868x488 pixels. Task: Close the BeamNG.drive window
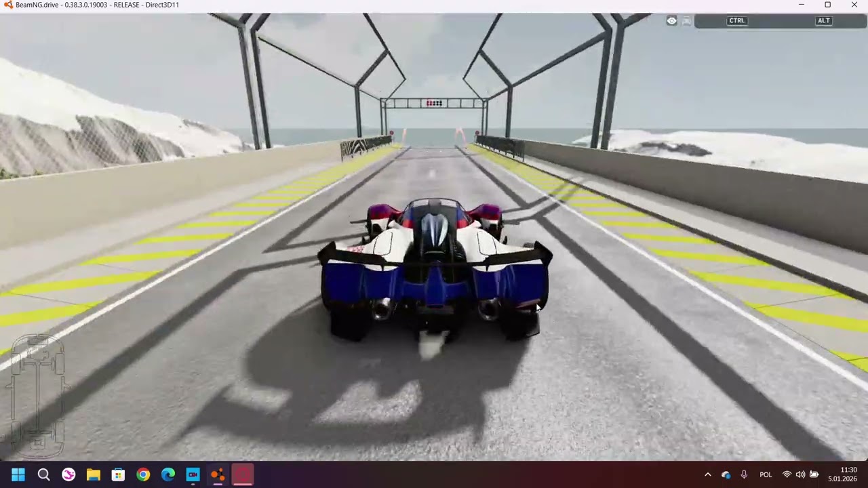pos(854,5)
